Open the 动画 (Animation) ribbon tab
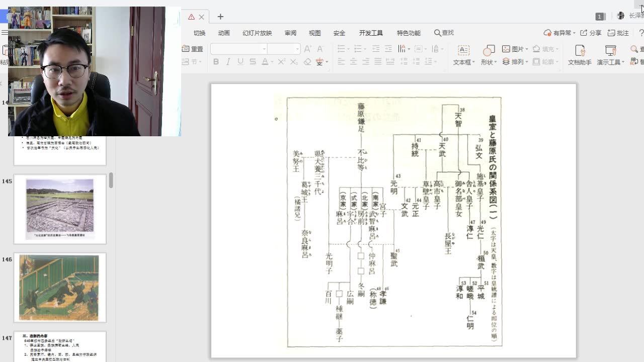 coord(224,33)
